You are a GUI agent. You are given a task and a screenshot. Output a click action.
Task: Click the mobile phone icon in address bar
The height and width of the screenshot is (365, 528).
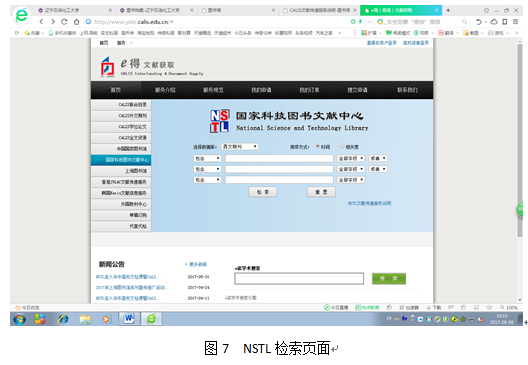tap(504, 22)
